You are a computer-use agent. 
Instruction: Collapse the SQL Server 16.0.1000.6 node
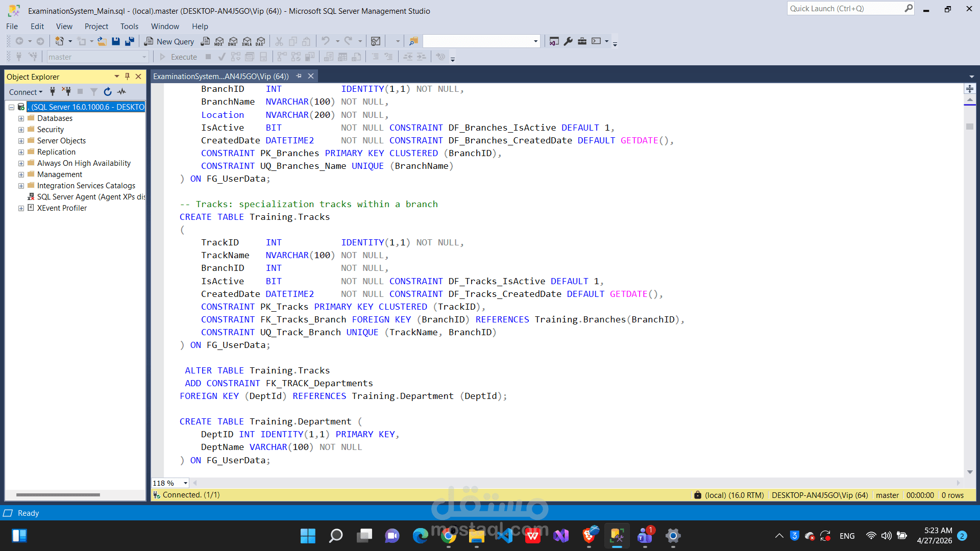click(11, 107)
